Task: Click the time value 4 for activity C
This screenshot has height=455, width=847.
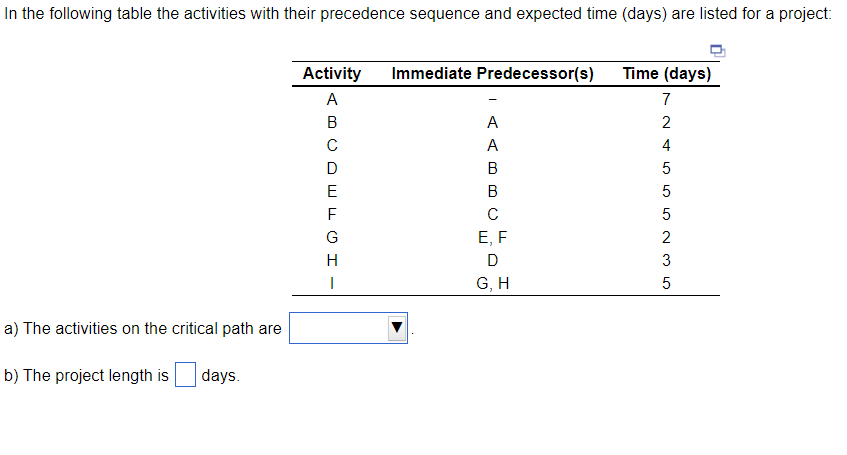Action: click(666, 145)
